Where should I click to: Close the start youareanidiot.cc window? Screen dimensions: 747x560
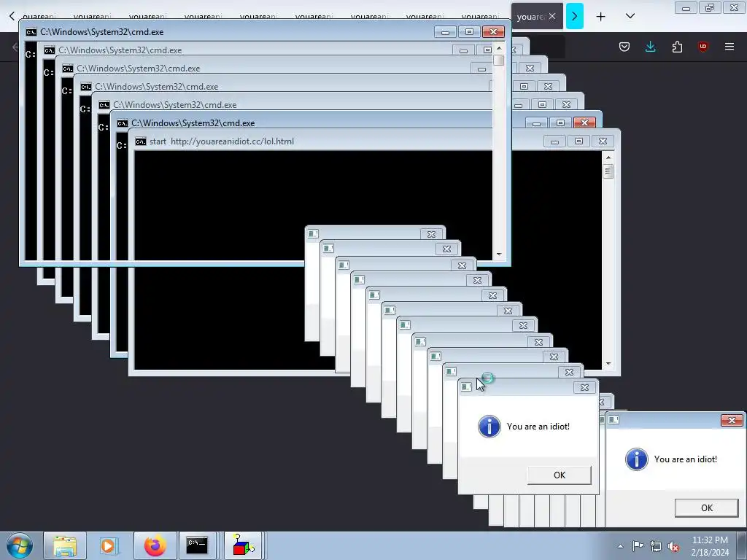tap(603, 141)
